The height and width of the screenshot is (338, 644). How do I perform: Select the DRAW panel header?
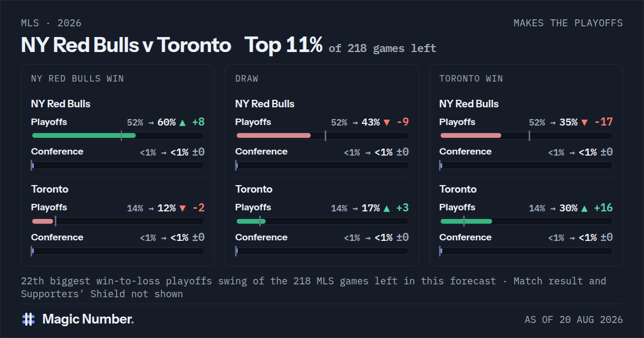(246, 78)
